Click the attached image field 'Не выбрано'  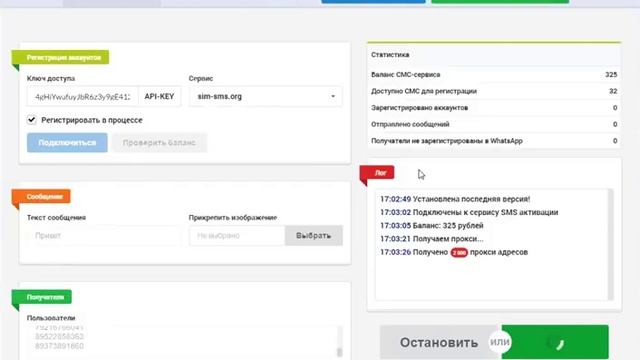(x=237, y=236)
